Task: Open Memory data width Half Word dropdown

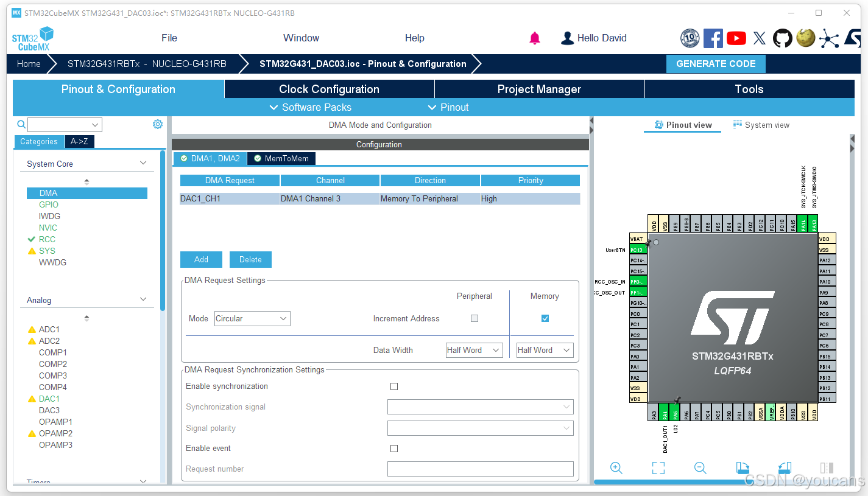Action: tap(545, 350)
